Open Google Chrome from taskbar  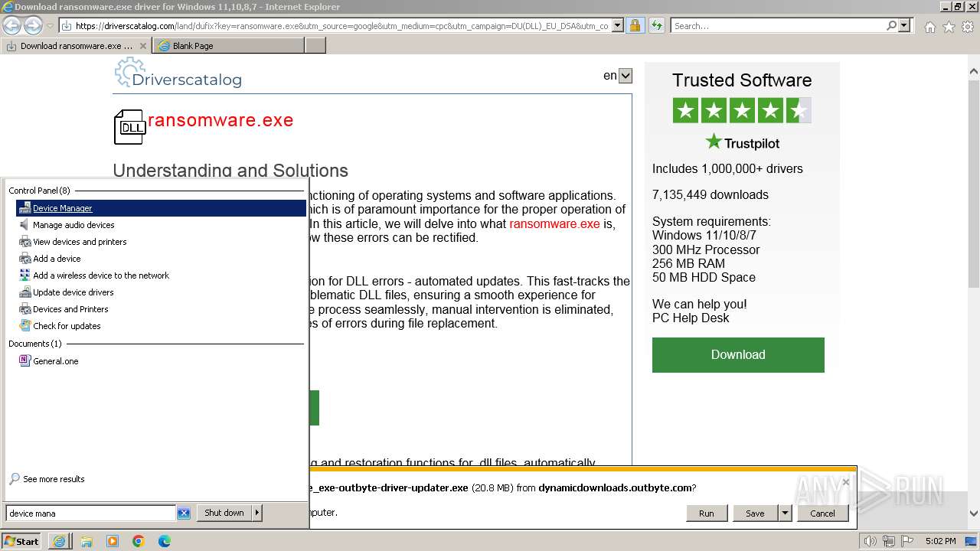139,541
